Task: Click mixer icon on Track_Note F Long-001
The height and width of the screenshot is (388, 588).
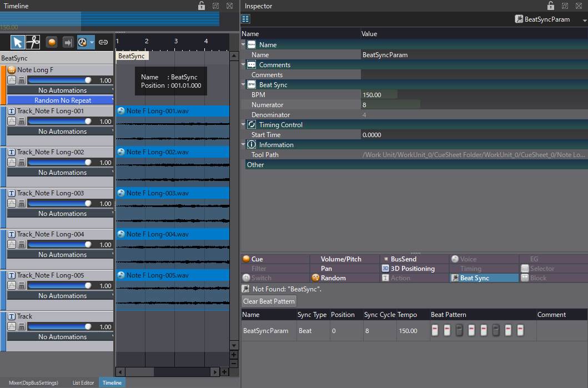Action: click(x=22, y=122)
